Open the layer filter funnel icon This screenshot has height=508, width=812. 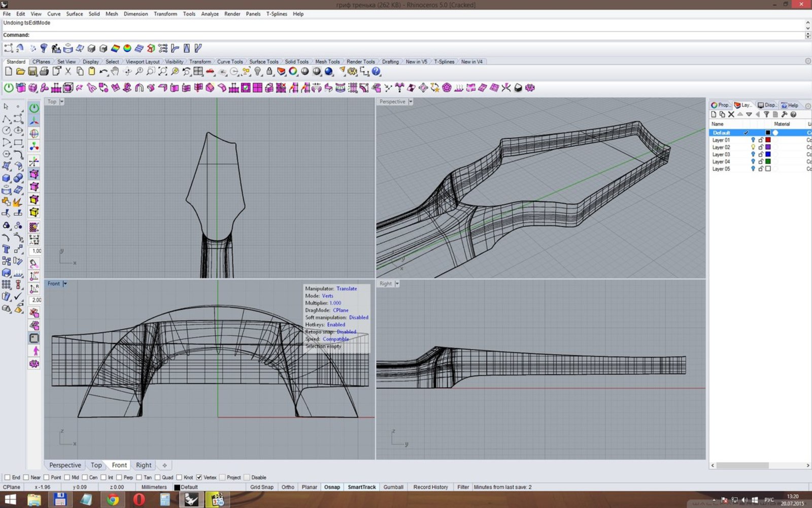point(766,114)
